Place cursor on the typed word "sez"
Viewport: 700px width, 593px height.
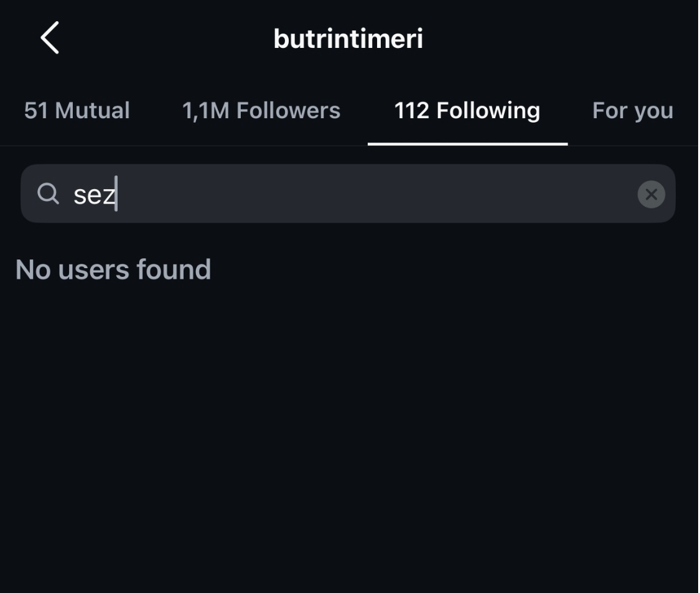pos(94,195)
